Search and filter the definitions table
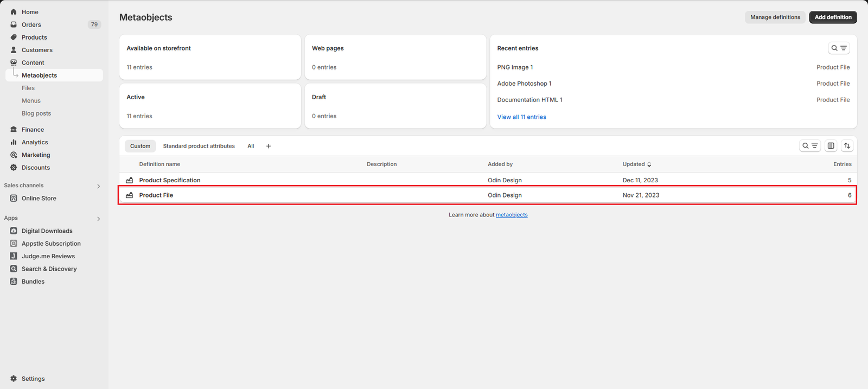Screen dimensions: 868x389 click(x=810, y=146)
